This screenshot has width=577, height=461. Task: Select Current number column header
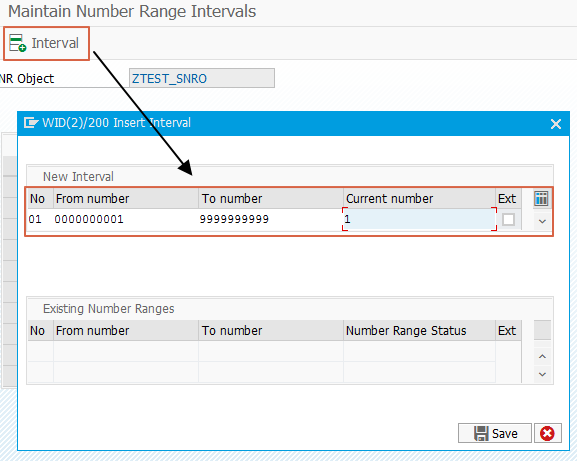419,199
